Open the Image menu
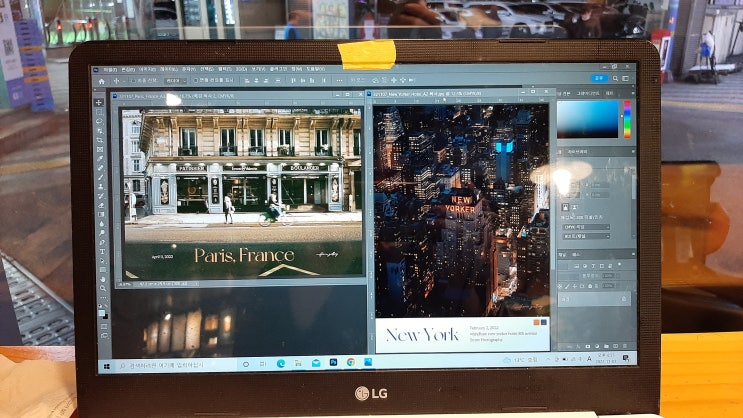Screen dimensions: 743x418 pyautogui.click(x=147, y=70)
